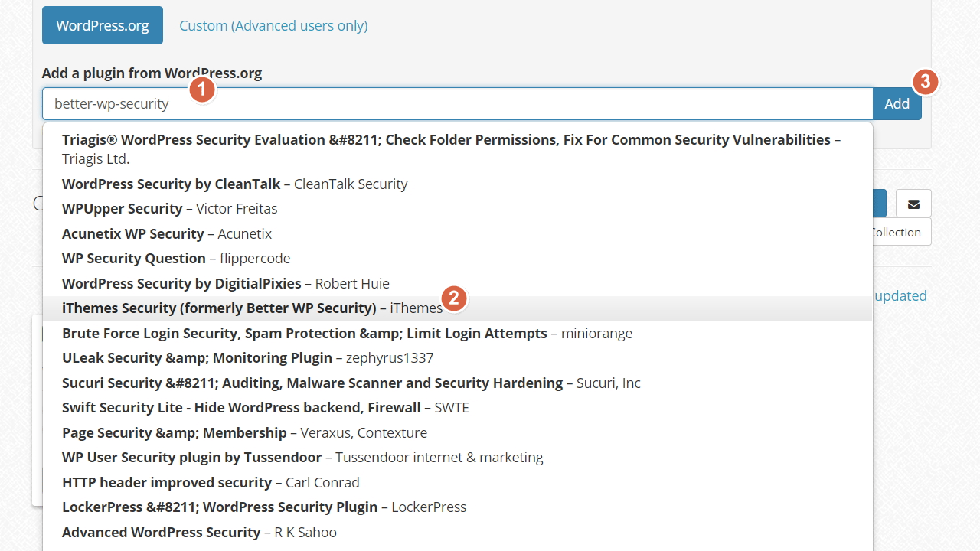Click the partially visible updated link
Image resolution: width=980 pixels, height=551 pixels.
coord(900,295)
